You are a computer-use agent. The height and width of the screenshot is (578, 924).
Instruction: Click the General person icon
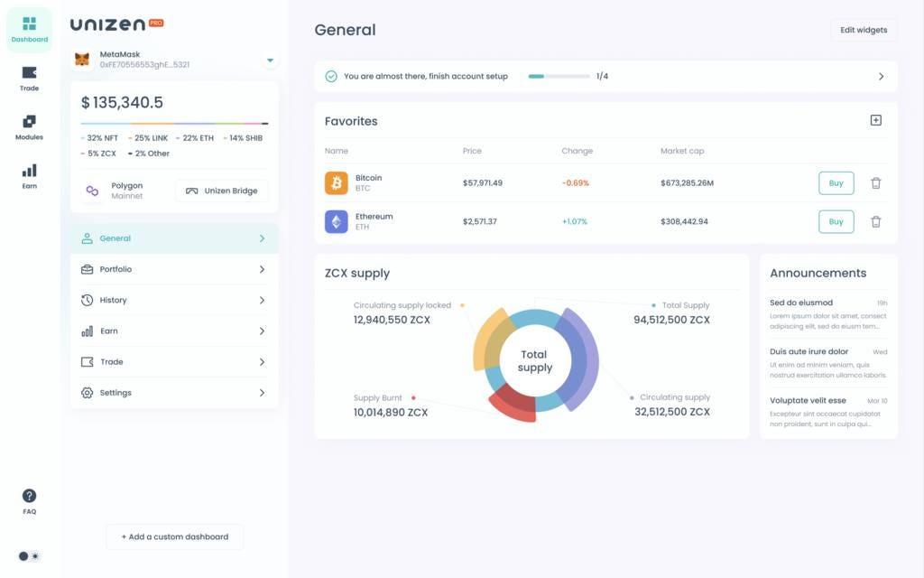pos(88,238)
